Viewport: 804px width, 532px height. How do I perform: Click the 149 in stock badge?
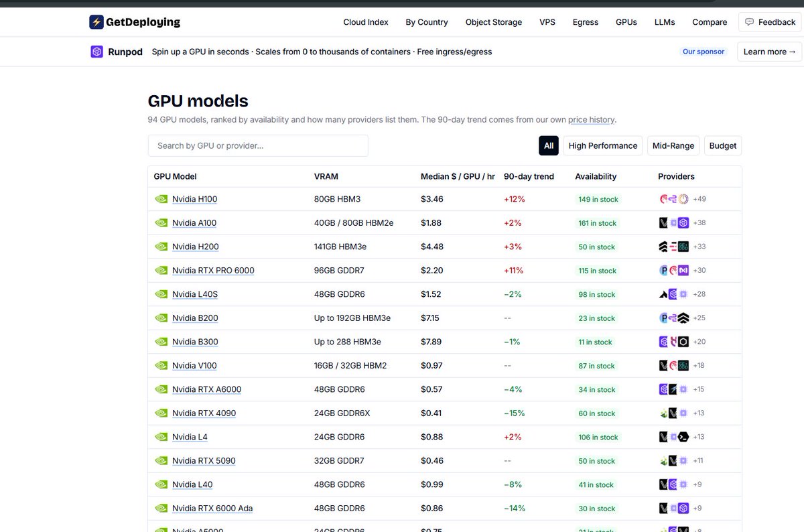[598, 199]
